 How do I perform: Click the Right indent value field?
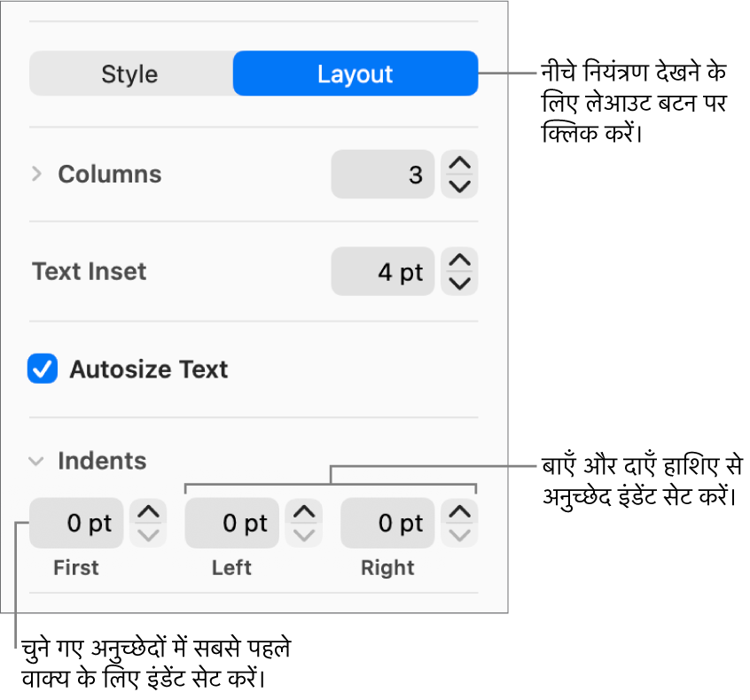[387, 523]
